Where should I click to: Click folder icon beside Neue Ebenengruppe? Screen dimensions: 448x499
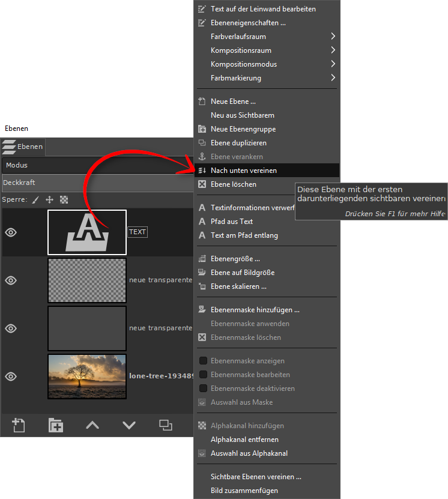tap(202, 129)
